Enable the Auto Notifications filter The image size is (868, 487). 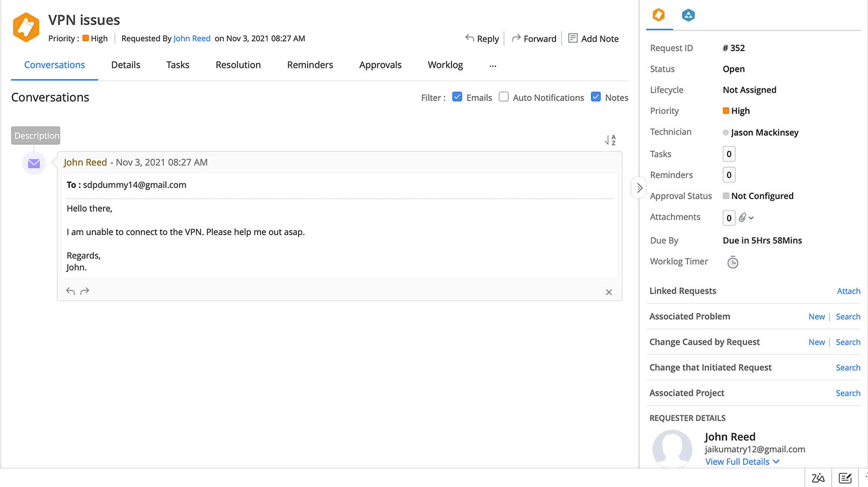pos(504,97)
